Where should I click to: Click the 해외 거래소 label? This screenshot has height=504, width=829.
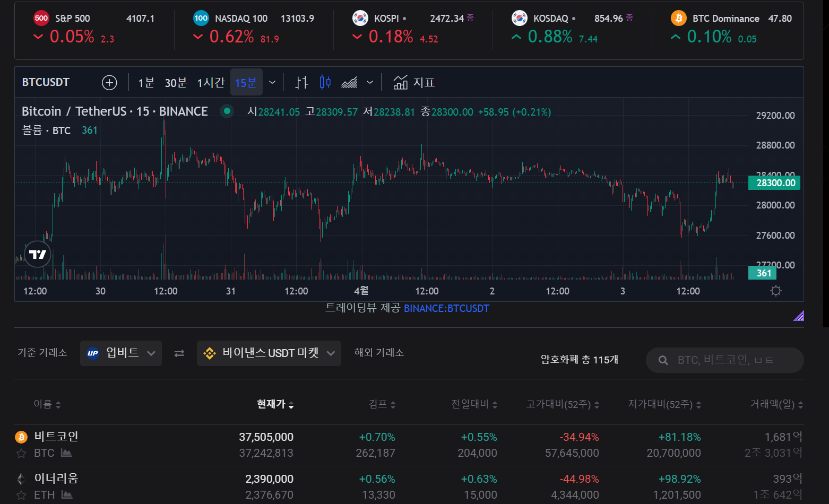point(379,352)
